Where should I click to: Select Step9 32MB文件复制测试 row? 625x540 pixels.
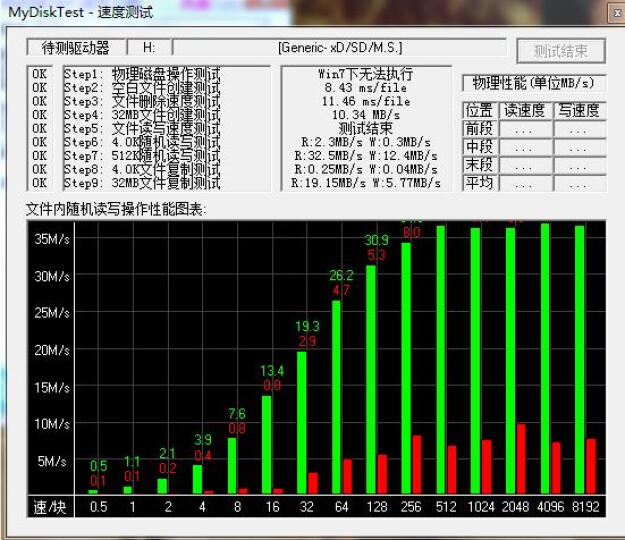coord(142,183)
